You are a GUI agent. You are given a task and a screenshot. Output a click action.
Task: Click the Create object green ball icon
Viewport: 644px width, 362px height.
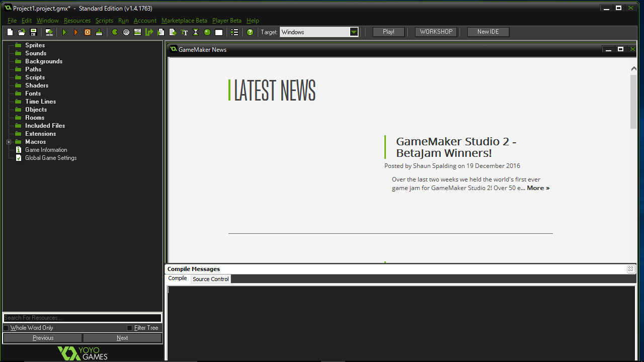[x=207, y=32]
